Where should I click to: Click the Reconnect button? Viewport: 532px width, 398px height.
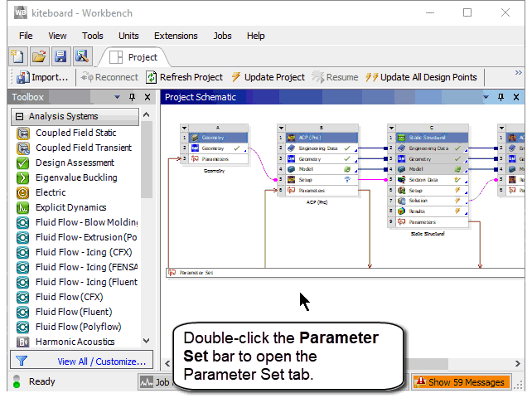pyautogui.click(x=109, y=77)
